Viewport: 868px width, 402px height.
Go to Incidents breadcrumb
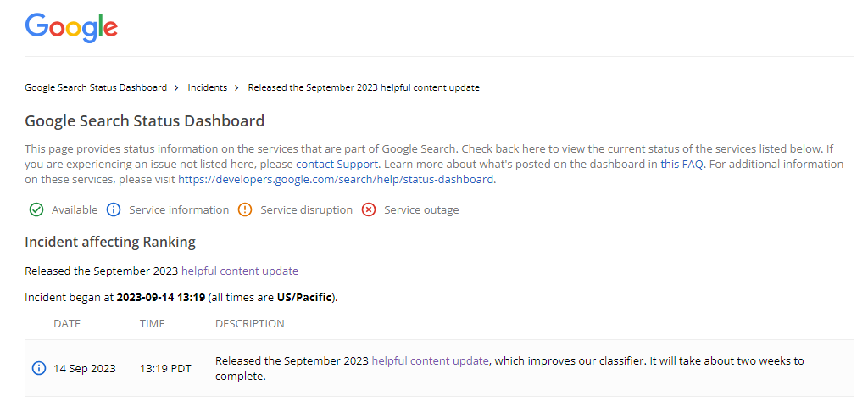pyautogui.click(x=207, y=87)
